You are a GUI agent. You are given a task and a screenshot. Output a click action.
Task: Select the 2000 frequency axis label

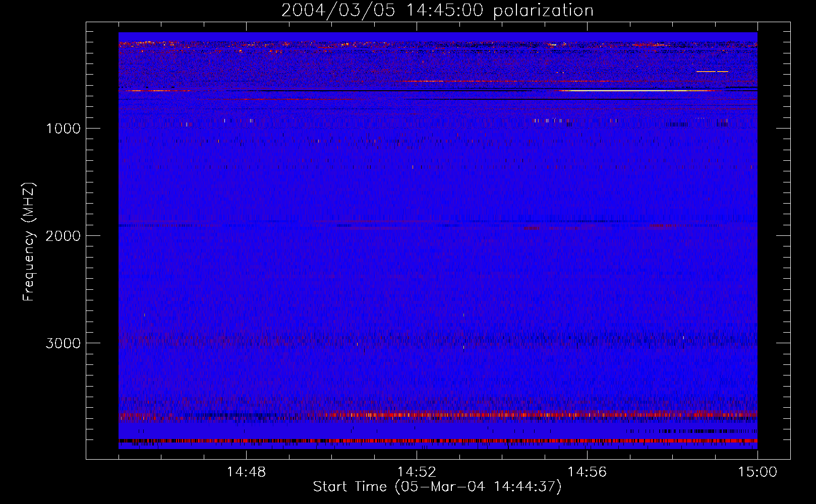pyautogui.click(x=63, y=236)
